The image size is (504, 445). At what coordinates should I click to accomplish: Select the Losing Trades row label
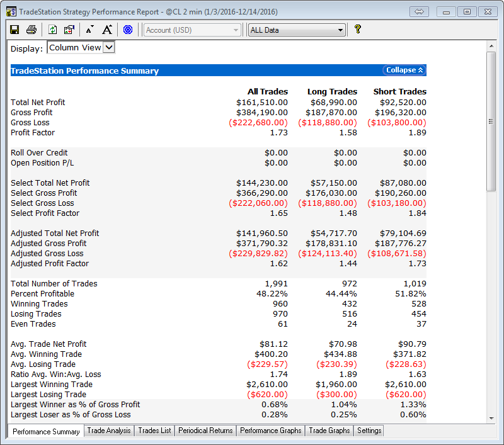(36, 313)
